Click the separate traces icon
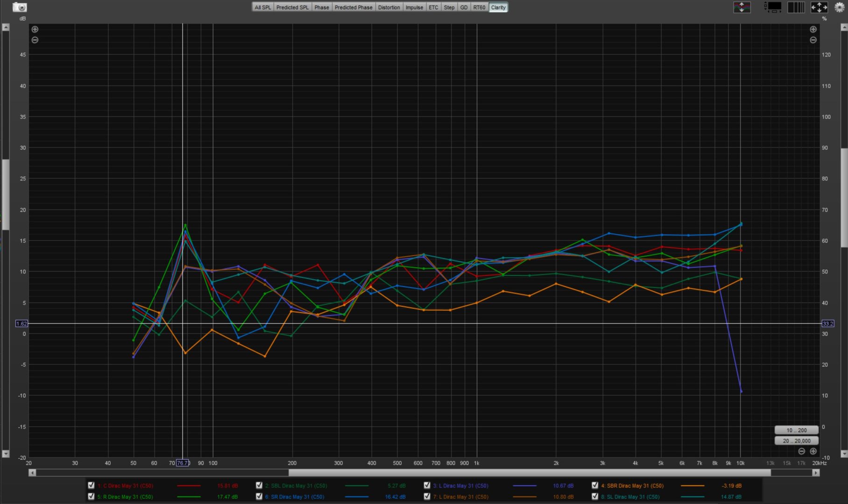The height and width of the screenshot is (504, 848). point(742,7)
